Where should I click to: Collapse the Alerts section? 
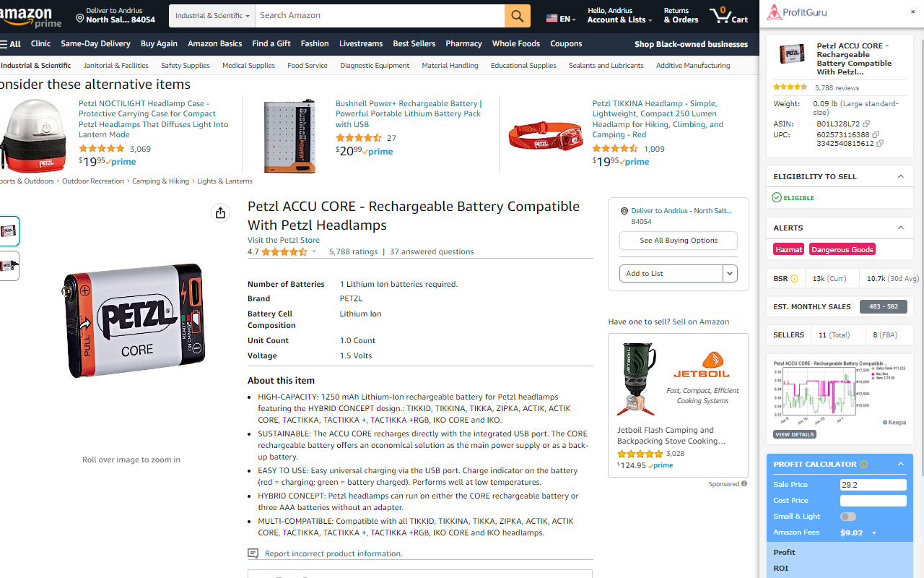(900, 228)
